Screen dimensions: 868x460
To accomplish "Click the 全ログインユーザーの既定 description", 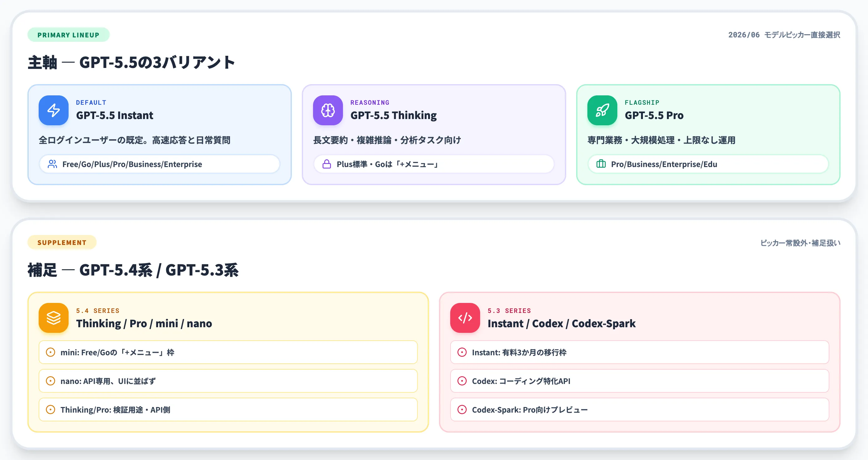I will click(134, 140).
